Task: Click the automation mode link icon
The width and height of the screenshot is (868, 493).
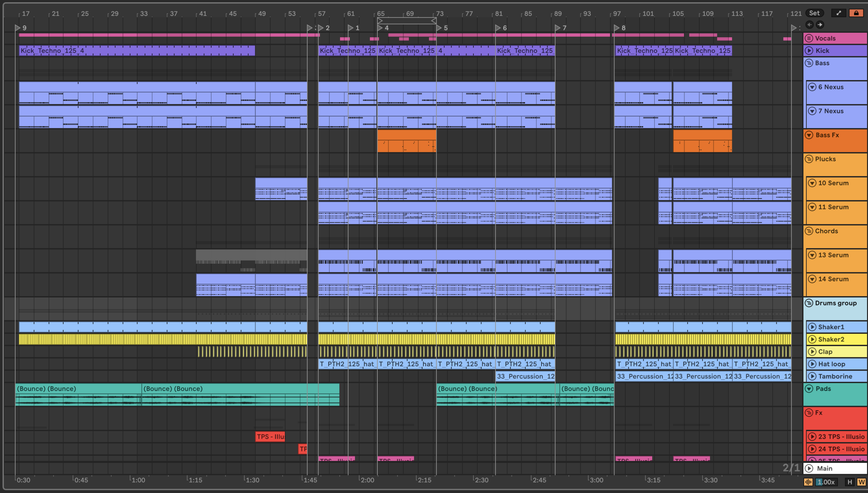Action: point(839,13)
